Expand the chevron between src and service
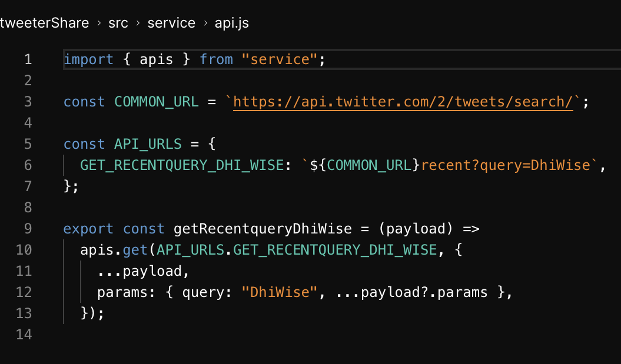621x364 pixels. 138,24
